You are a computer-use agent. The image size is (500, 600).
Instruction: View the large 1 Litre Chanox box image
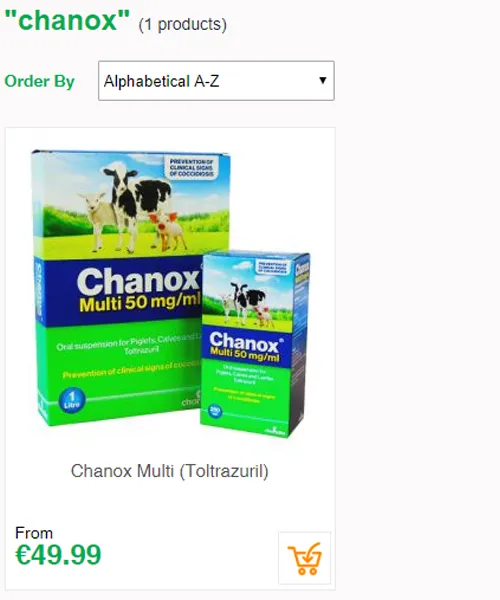[x=119, y=287]
